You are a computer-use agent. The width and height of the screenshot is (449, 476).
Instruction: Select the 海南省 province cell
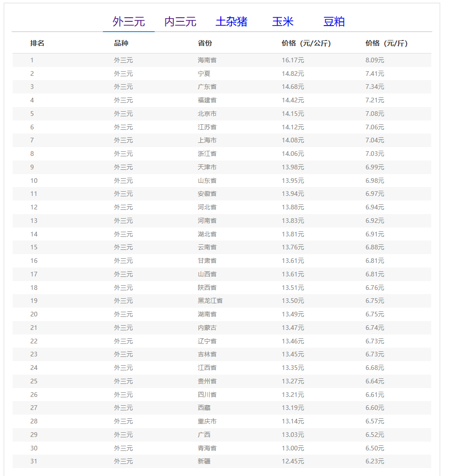point(207,60)
